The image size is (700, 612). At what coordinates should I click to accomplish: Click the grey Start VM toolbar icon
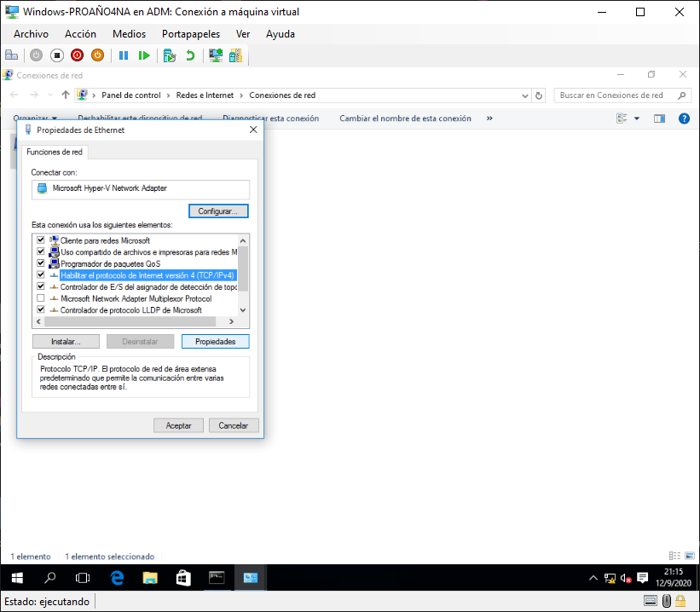tap(36, 55)
